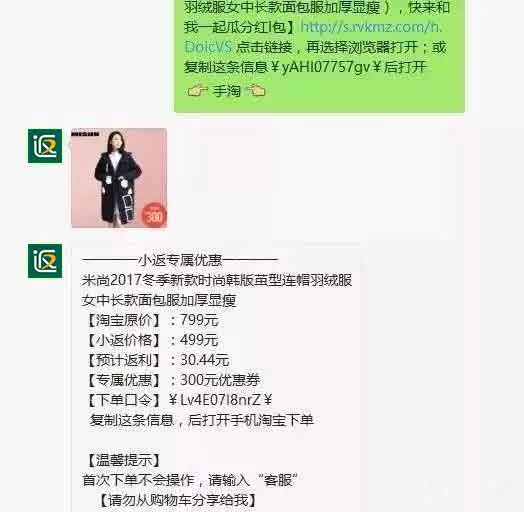The height and width of the screenshot is (512, 524).
Task: Click the 专属优惠 300元优惠券 line
Action: click(173, 380)
